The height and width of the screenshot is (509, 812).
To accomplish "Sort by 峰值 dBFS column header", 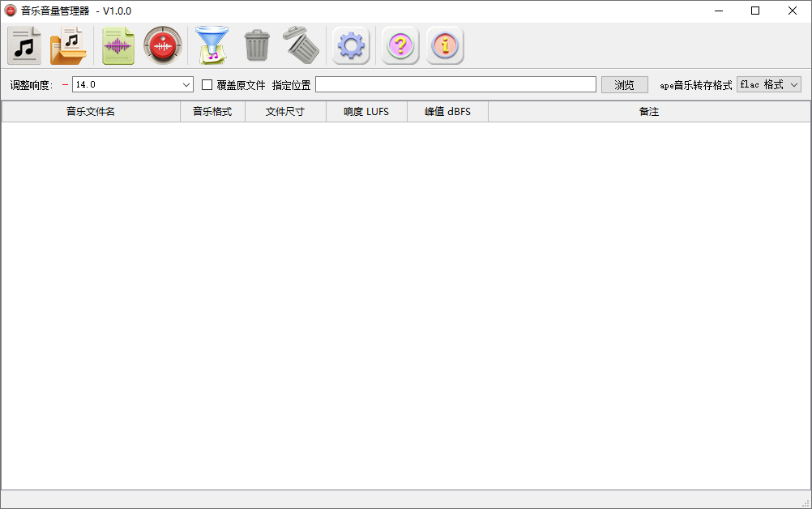I will [448, 111].
